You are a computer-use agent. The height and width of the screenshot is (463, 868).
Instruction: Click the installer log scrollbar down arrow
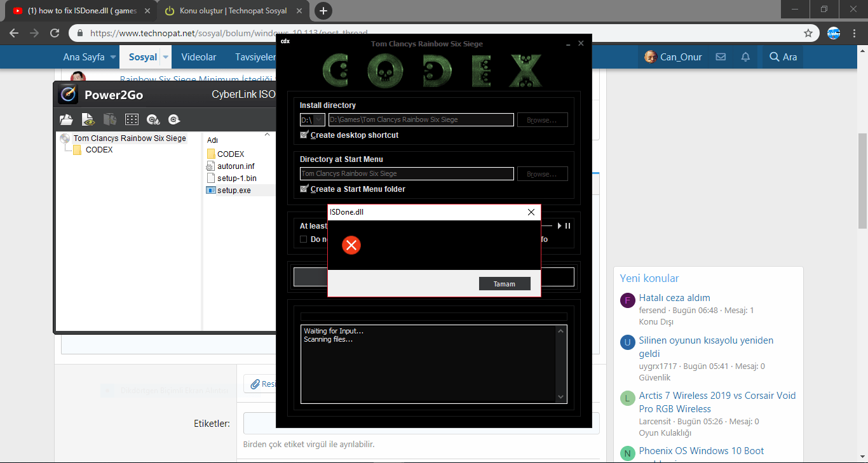(560, 397)
